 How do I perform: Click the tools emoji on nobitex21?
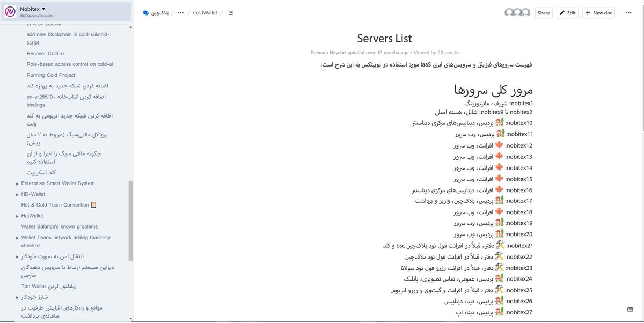coord(500,245)
